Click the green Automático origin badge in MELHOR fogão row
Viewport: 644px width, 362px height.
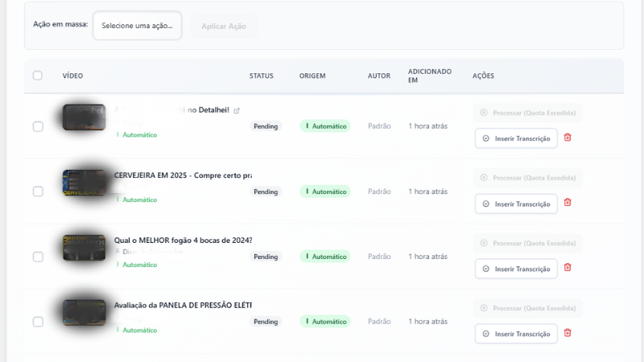tap(325, 257)
